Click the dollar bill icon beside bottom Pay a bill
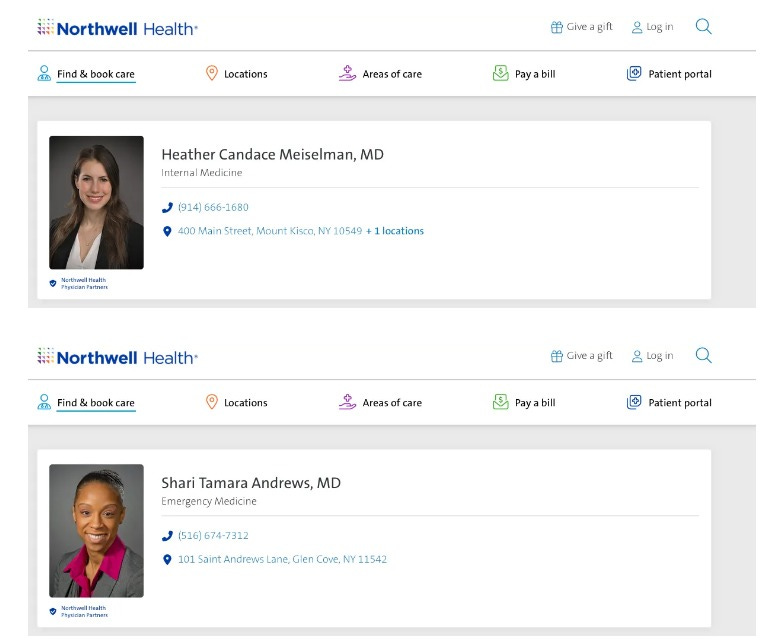 pyautogui.click(x=500, y=402)
